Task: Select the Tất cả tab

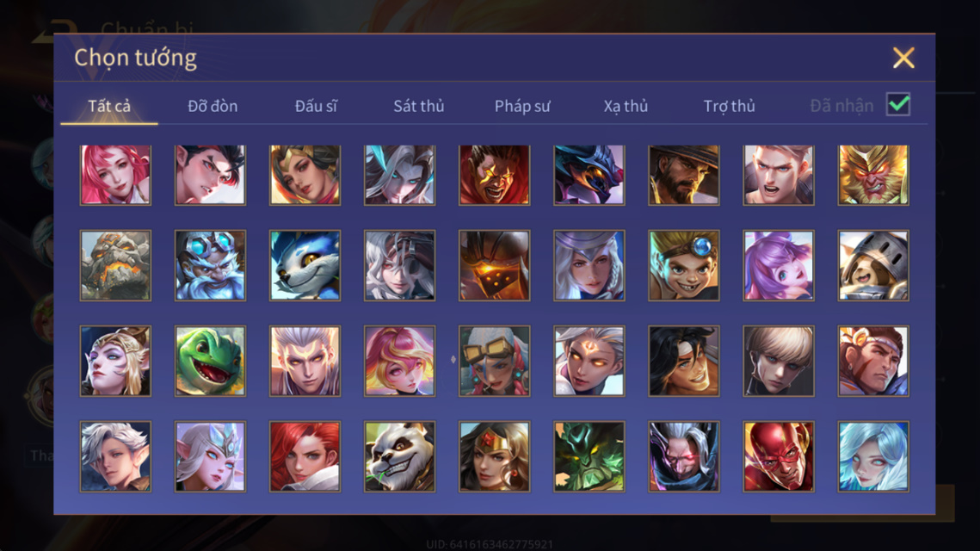Action: (x=109, y=106)
